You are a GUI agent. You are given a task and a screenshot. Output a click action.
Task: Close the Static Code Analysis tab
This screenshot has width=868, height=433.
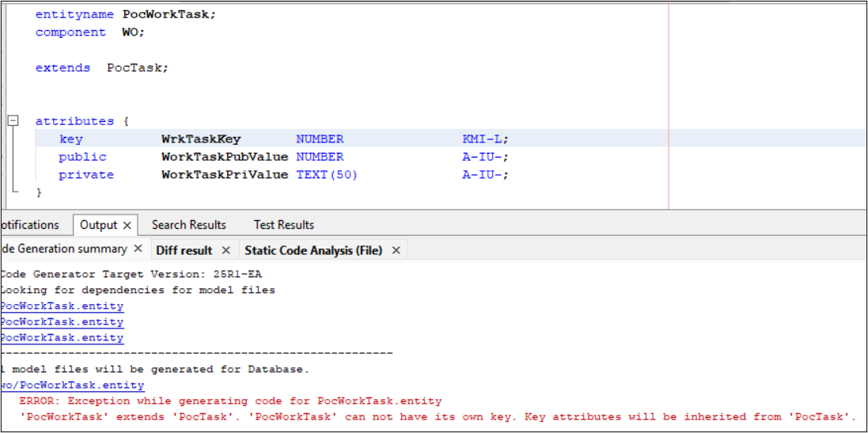click(396, 250)
